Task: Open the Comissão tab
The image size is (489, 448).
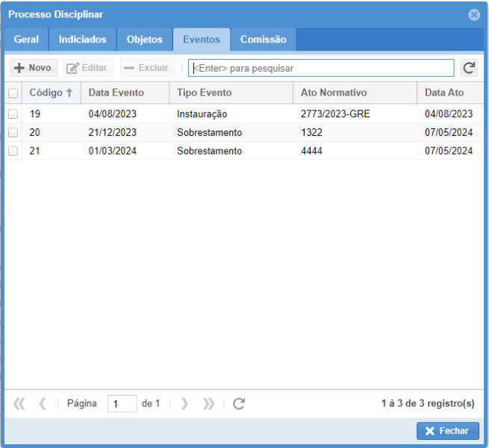Action: (263, 40)
